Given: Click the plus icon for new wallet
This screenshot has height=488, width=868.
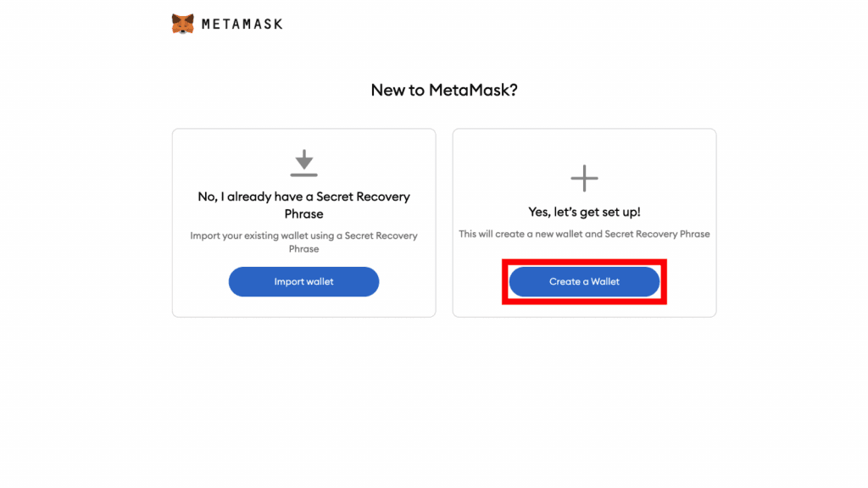Looking at the screenshot, I should [584, 178].
